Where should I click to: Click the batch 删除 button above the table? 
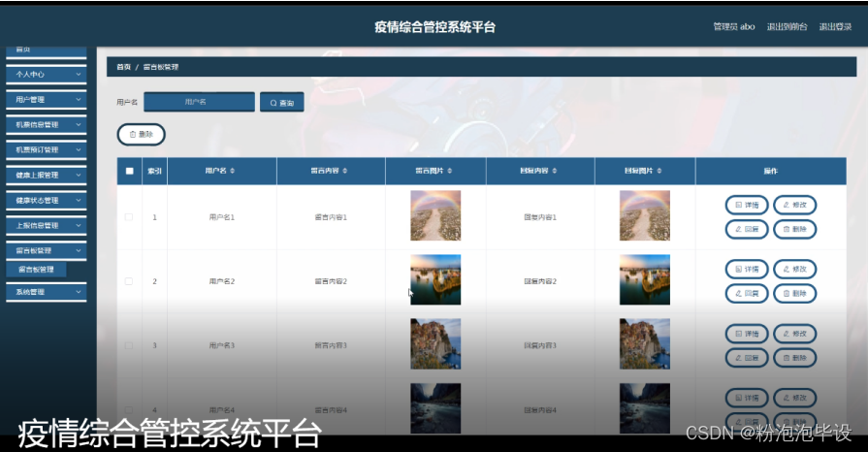tap(142, 135)
